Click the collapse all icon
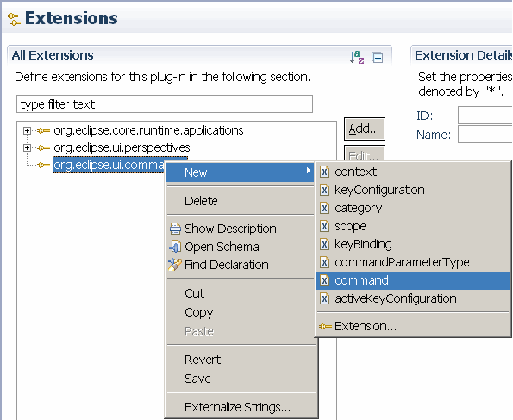This screenshot has width=513, height=420. click(x=377, y=58)
